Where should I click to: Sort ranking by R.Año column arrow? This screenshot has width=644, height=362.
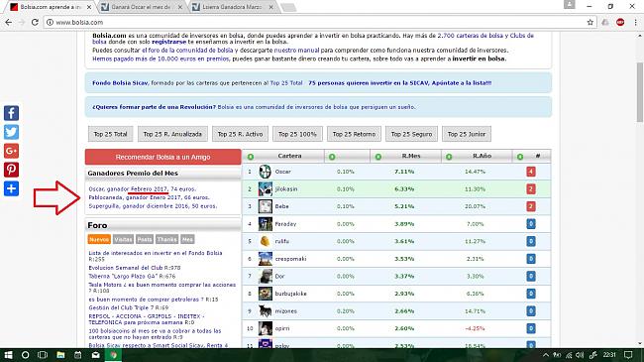[449, 157]
